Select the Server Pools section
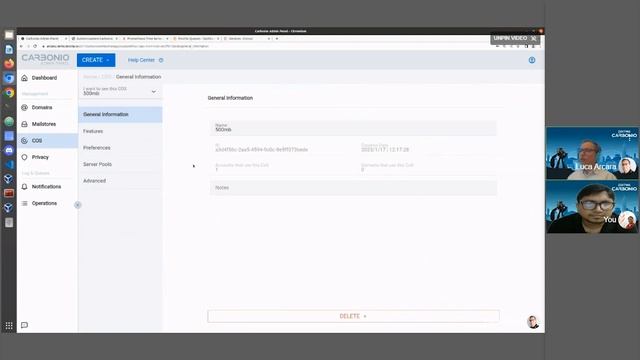This screenshot has width=640, height=360. click(120, 164)
